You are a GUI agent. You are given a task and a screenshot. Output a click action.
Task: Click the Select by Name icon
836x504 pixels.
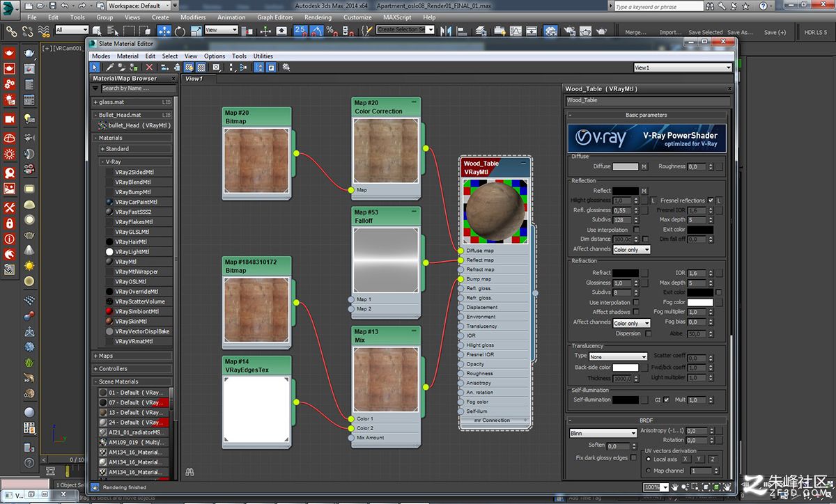coord(114,31)
